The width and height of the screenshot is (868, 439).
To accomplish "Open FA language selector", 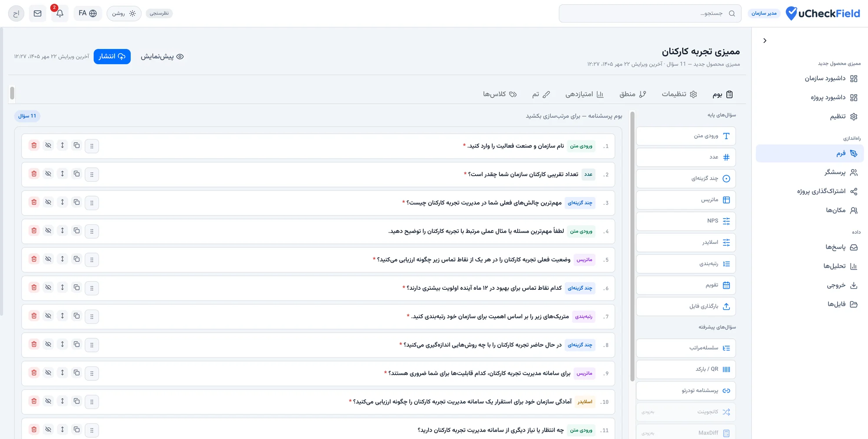I will pos(88,13).
